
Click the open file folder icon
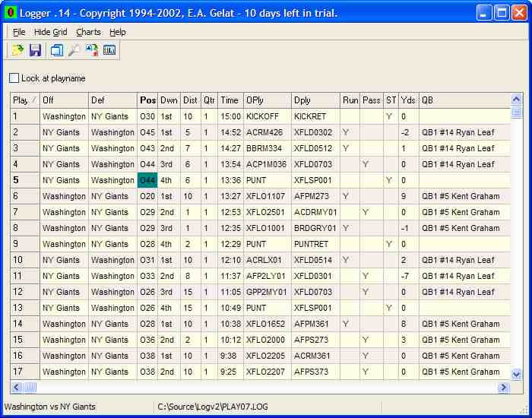pos(18,50)
